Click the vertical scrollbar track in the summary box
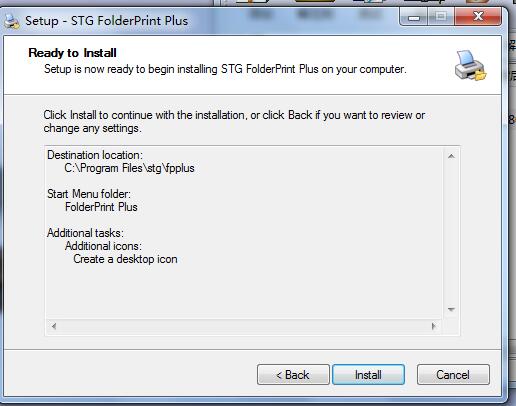Viewport: 516px width, 406px height. pyautogui.click(x=451, y=233)
